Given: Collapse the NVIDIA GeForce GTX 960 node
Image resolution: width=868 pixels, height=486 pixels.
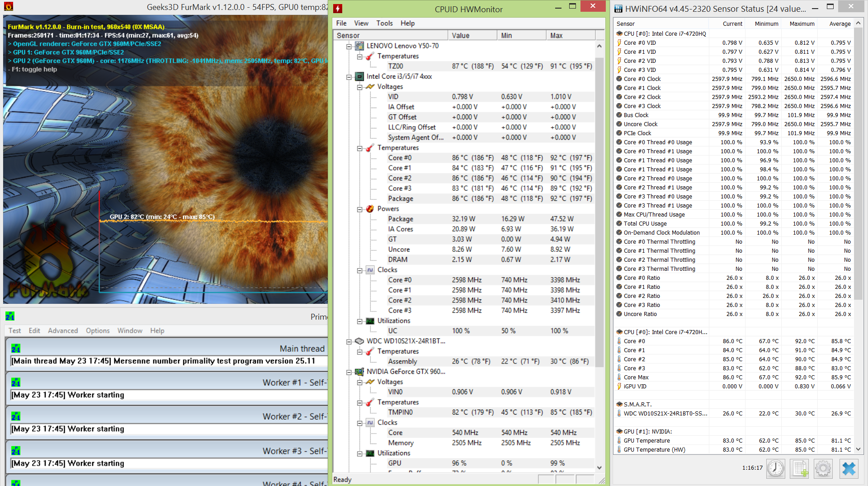Looking at the screenshot, I should tap(349, 372).
